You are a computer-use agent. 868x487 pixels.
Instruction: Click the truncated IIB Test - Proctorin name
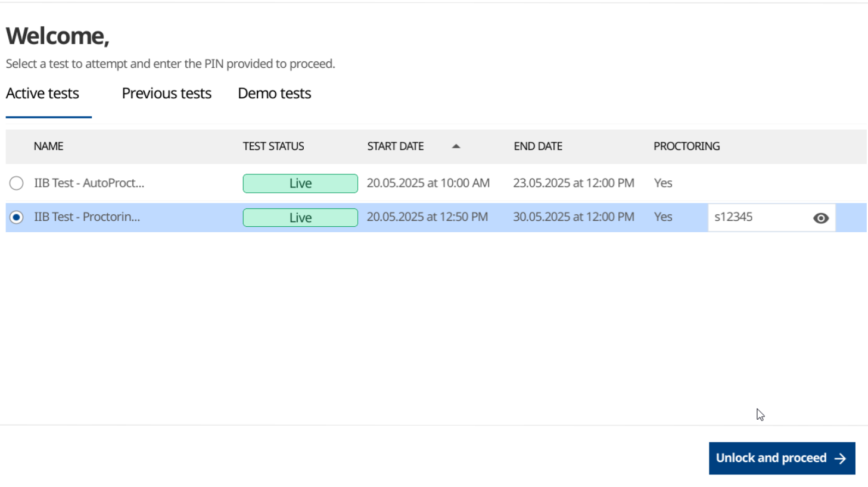(x=88, y=217)
